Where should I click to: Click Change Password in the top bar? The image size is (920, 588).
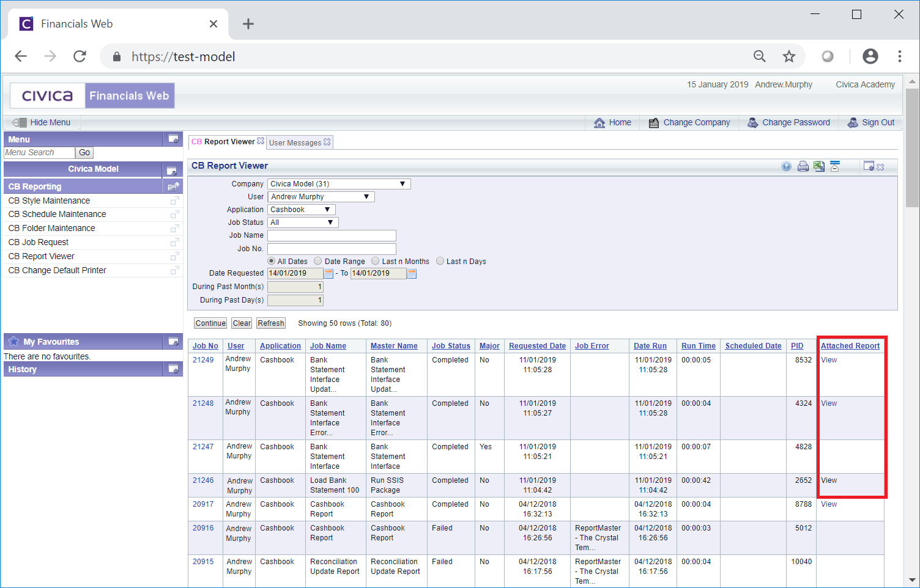click(789, 122)
